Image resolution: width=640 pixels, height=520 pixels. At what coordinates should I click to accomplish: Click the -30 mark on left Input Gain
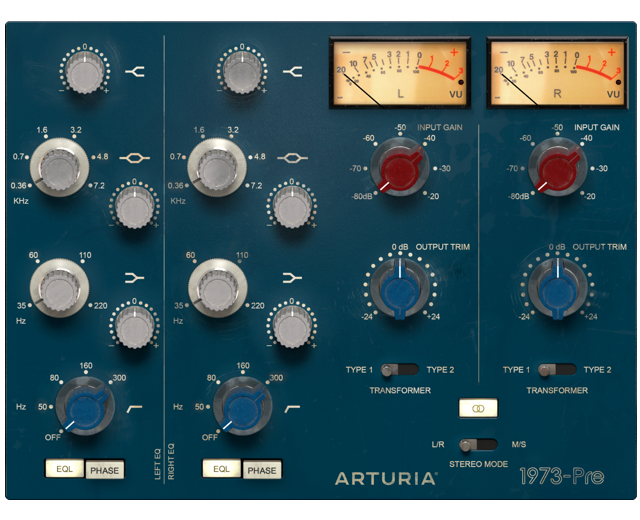pyautogui.click(x=445, y=169)
